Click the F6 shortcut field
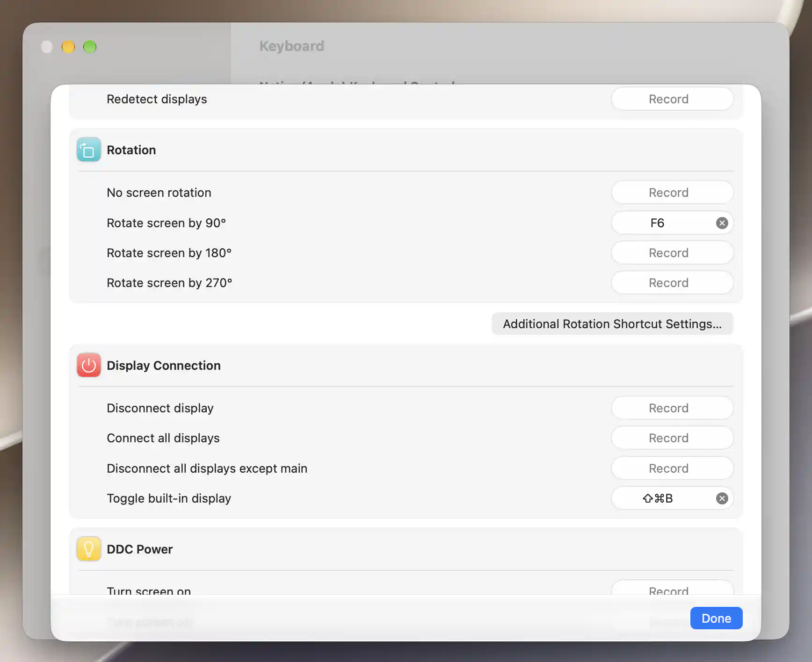The height and width of the screenshot is (662, 812). (x=672, y=223)
